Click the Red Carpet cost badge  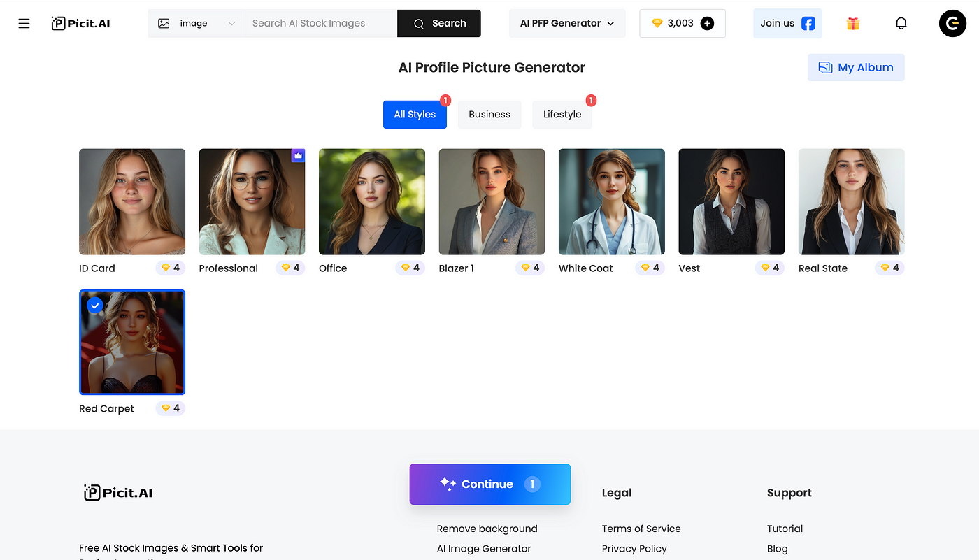[x=171, y=408]
